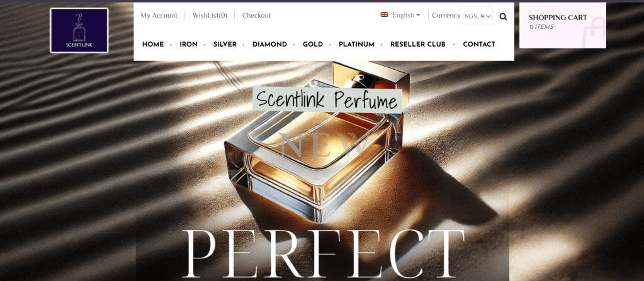Open search with the magnifier icon
This screenshot has height=281, width=644.
(503, 17)
